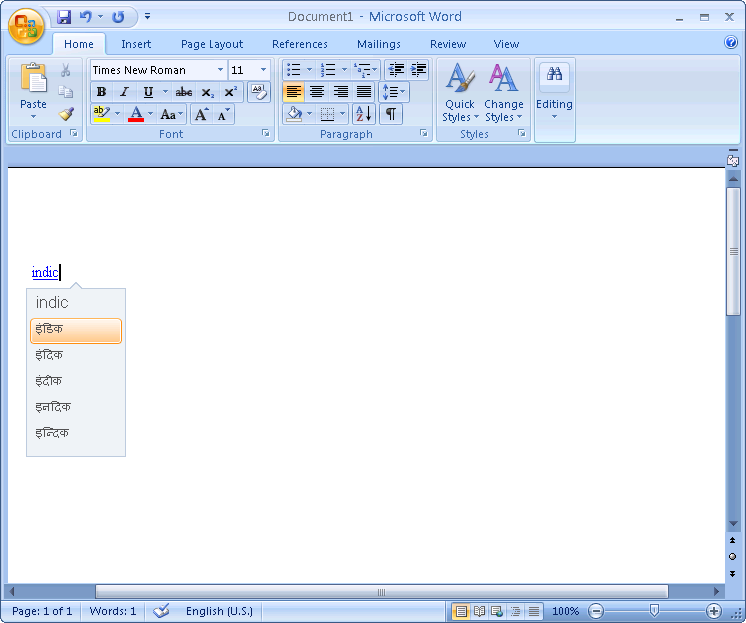Viewport: 746px width, 623px height.
Task: Open Microsoft Office Word Help
Action: click(731, 42)
